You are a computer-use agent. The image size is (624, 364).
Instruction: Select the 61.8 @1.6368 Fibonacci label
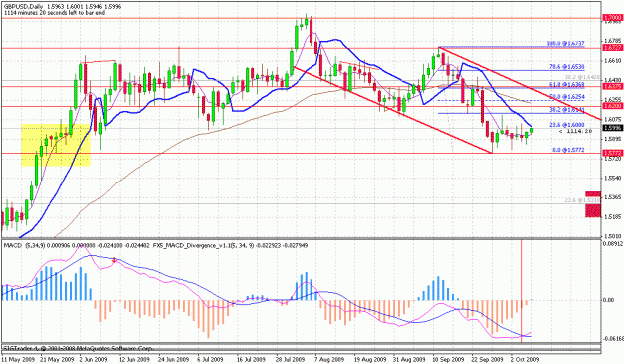pos(567,85)
